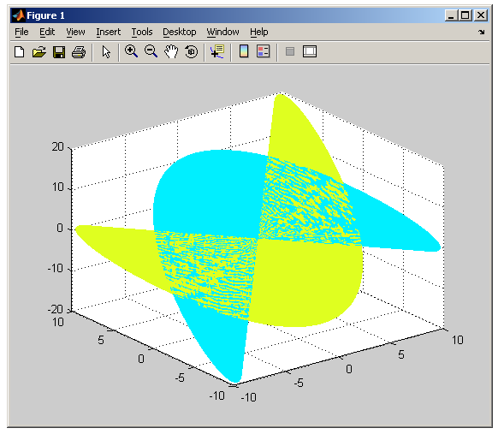Insert a colorbar with the toolbar icon
This screenshot has height=440, width=504.
(244, 51)
